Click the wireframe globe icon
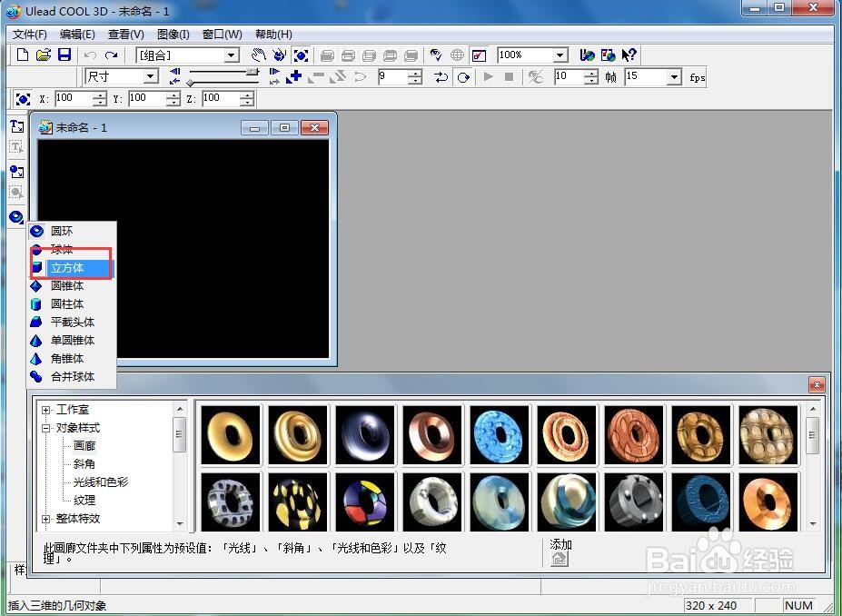Image resolution: width=842 pixels, height=616 pixels. [457, 55]
